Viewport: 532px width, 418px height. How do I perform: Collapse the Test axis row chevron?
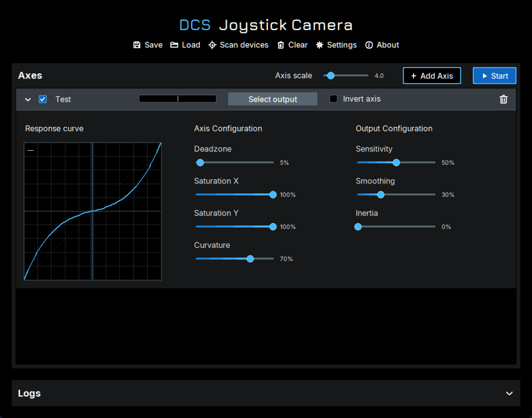(28, 99)
